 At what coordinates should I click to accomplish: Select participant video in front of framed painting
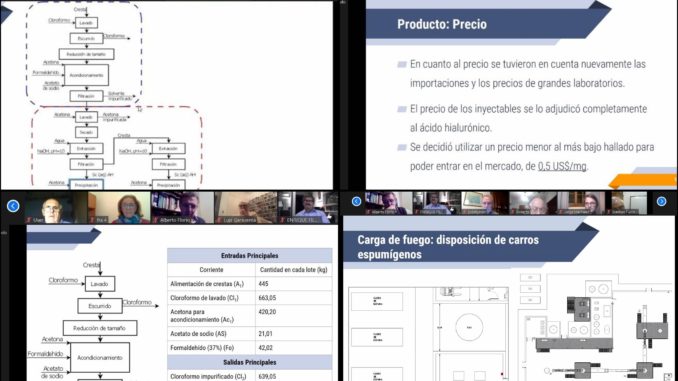tap(484, 204)
